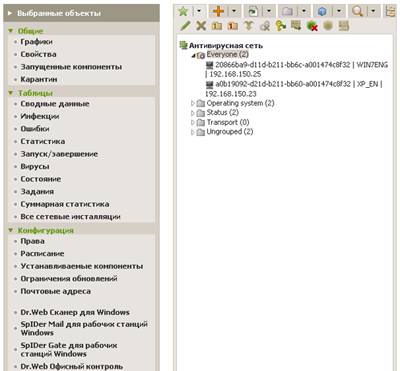Open Dr.Web Сканер для Windows settings

pyautogui.click(x=75, y=312)
